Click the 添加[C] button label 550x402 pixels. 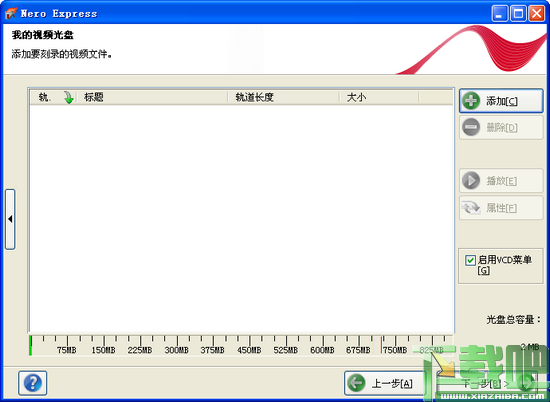[502, 101]
